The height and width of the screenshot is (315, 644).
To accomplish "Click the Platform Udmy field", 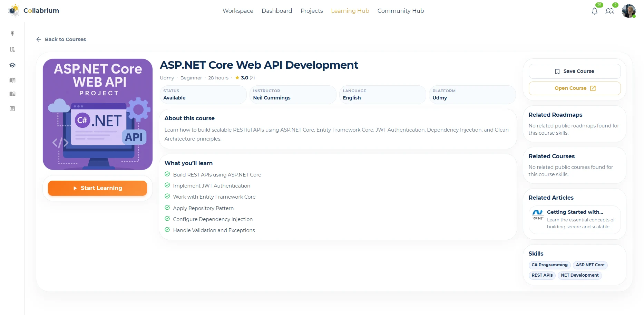I will 472,95.
